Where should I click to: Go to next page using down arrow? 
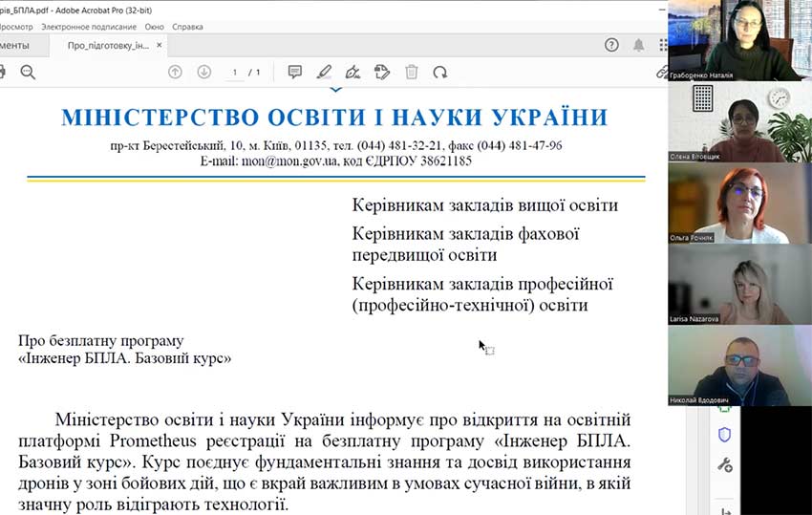tap(203, 72)
